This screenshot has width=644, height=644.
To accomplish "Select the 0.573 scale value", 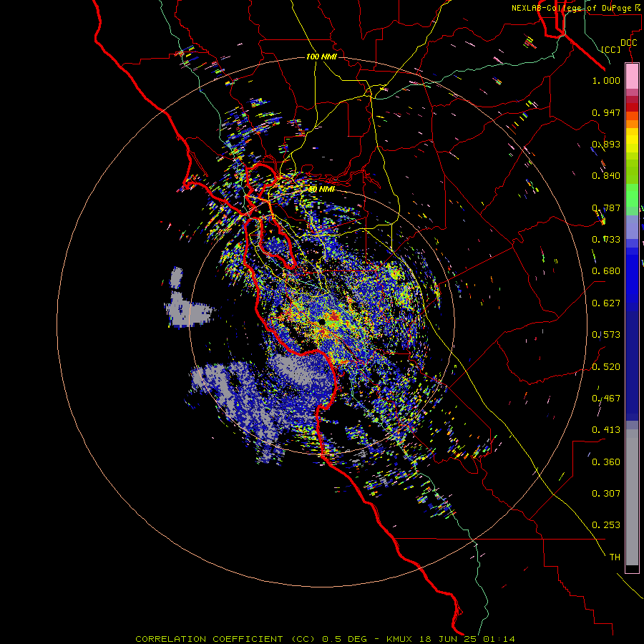I will (606, 335).
